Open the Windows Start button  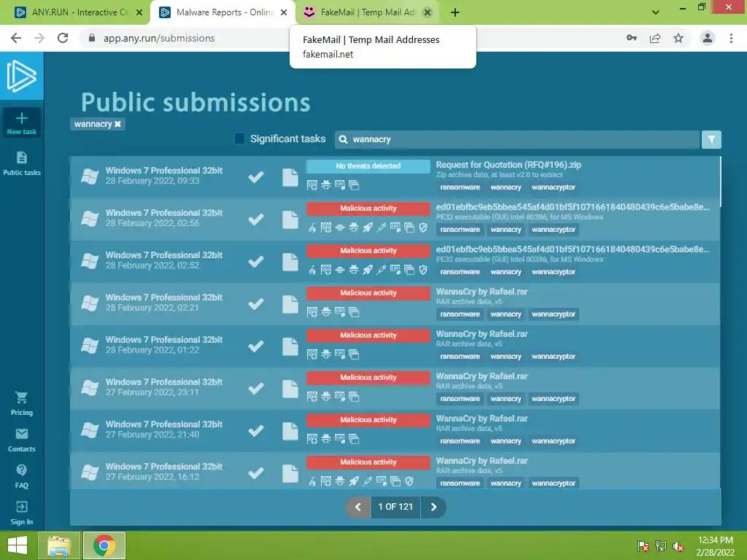pos(18,545)
